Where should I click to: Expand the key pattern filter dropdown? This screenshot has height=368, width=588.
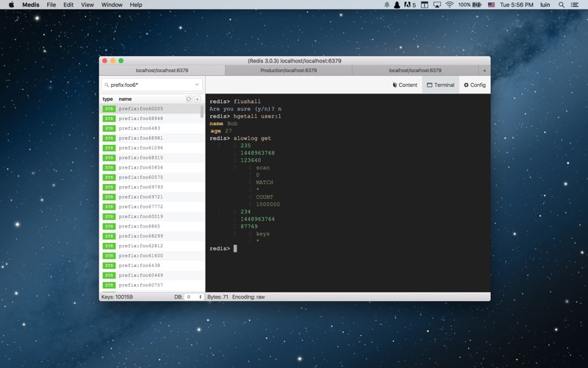(x=197, y=85)
